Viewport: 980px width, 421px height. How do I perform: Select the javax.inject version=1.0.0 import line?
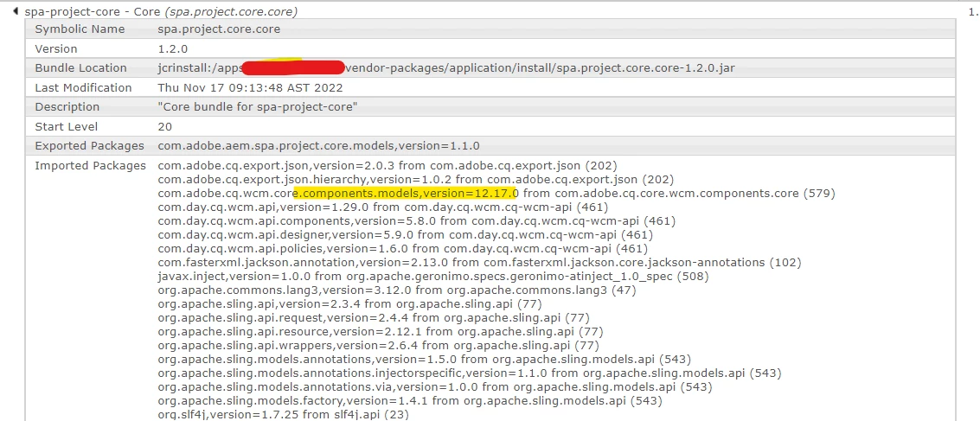tap(433, 276)
